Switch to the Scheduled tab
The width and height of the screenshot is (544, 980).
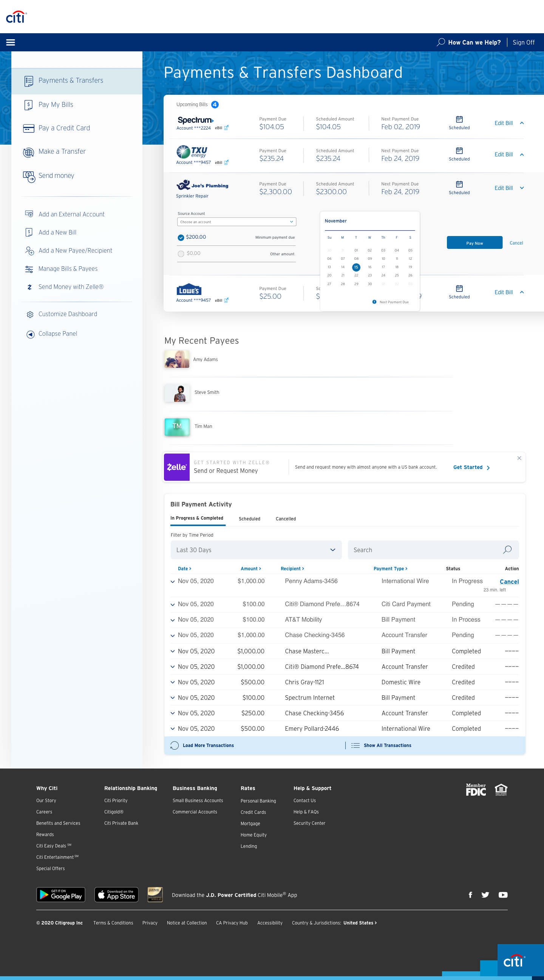tap(249, 519)
